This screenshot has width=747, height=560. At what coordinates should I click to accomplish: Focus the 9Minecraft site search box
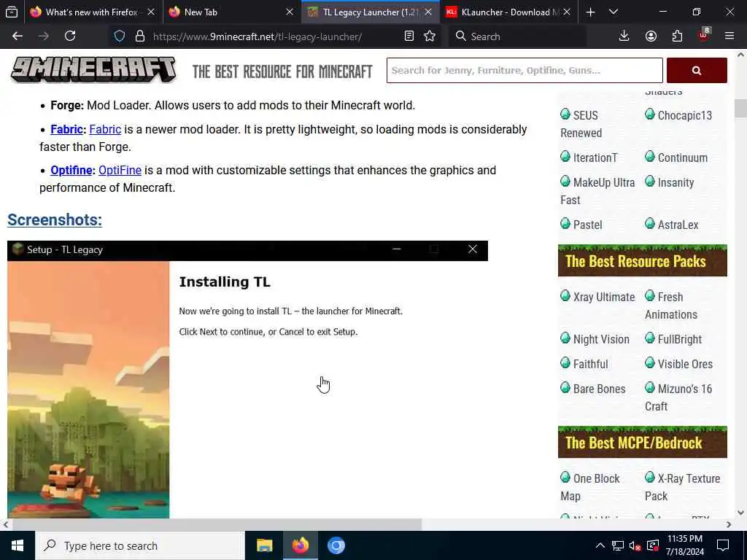click(524, 71)
